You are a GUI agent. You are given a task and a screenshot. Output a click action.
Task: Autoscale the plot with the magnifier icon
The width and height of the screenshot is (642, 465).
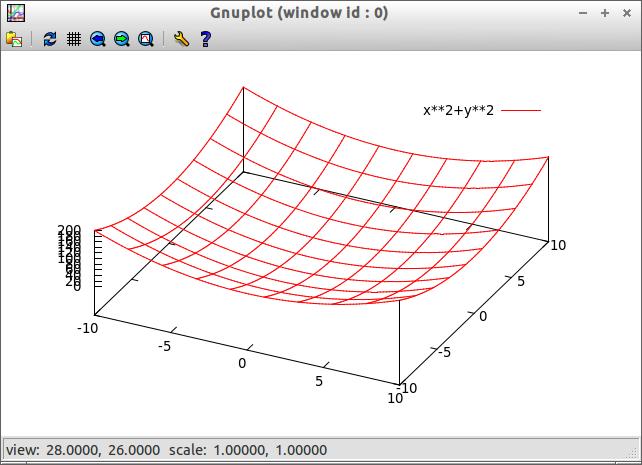[146, 39]
